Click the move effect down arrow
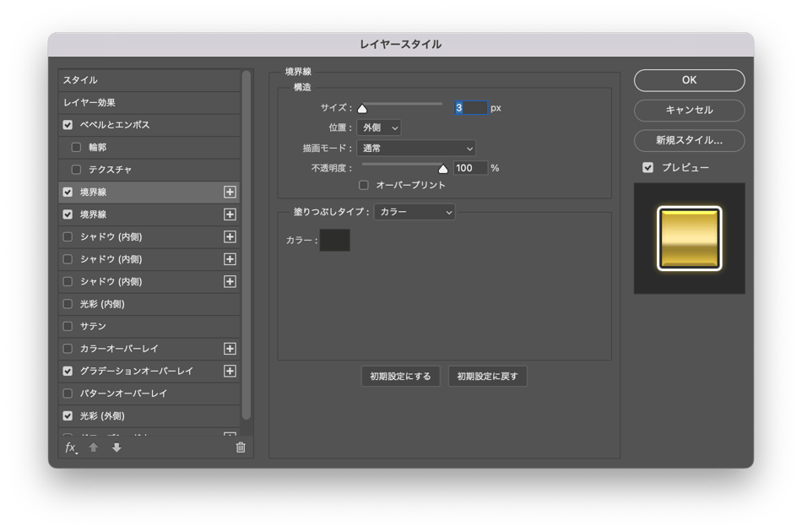The width and height of the screenshot is (802, 532). click(x=117, y=448)
